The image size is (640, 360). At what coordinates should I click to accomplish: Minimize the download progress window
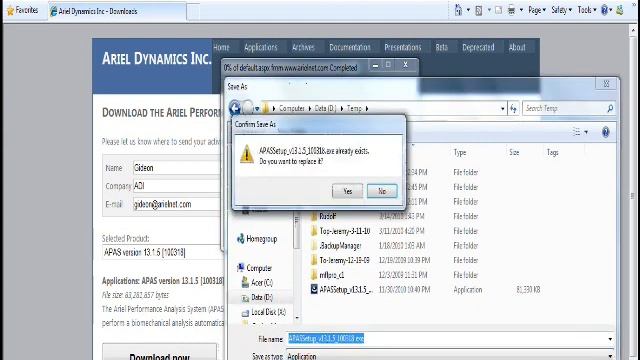[375, 65]
